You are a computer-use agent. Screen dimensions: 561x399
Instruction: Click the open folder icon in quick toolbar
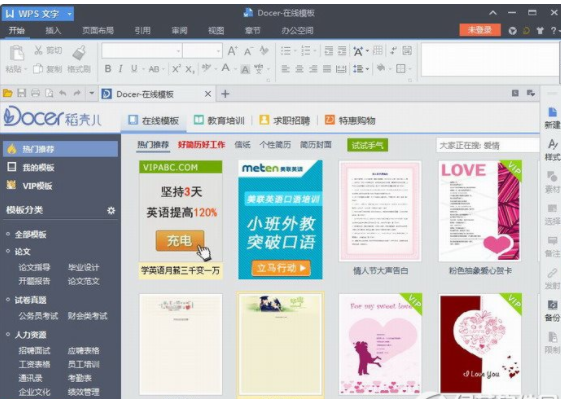click(x=8, y=94)
